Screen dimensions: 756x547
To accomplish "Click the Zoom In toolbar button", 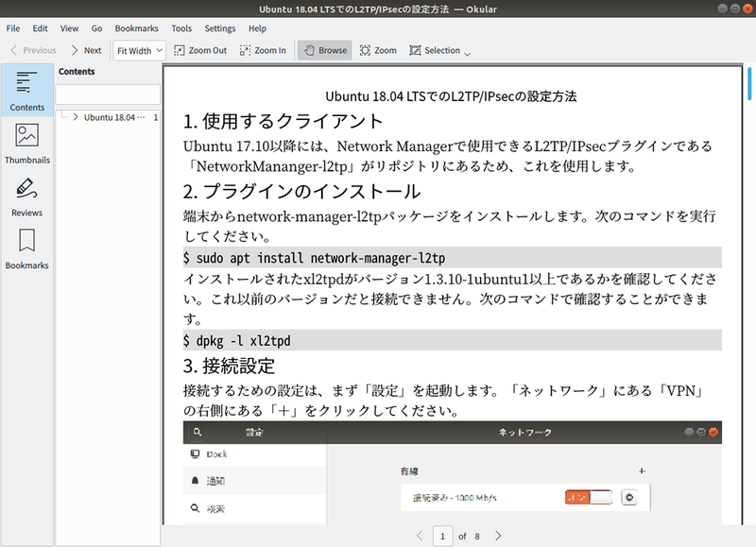I will click(263, 50).
